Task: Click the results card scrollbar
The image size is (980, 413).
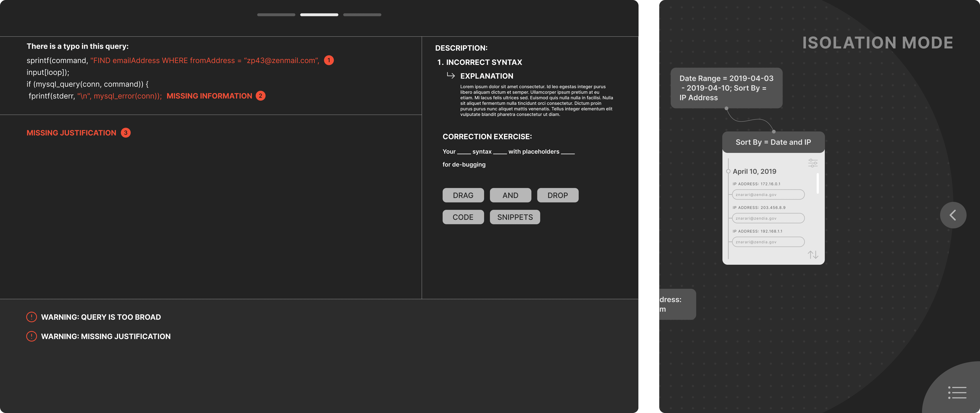Action: (x=818, y=184)
